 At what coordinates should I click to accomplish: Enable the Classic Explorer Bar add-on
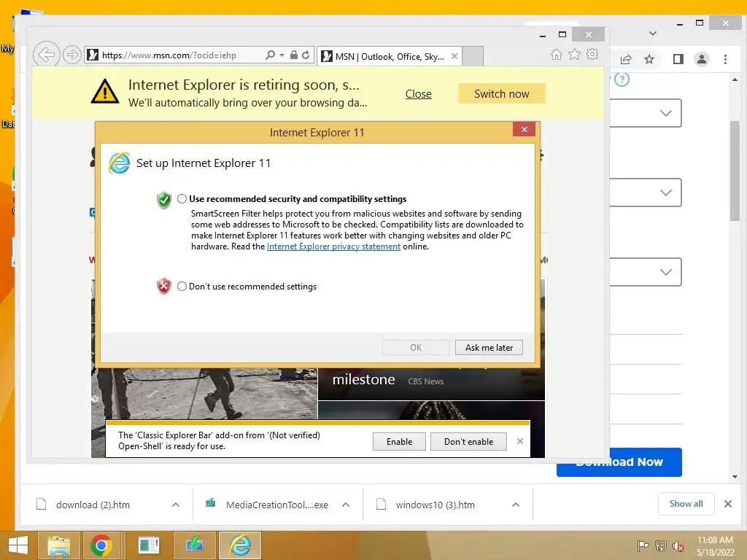[399, 441]
